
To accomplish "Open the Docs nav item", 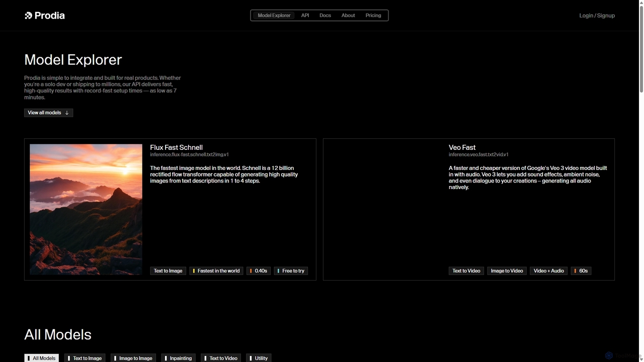I will [325, 16].
